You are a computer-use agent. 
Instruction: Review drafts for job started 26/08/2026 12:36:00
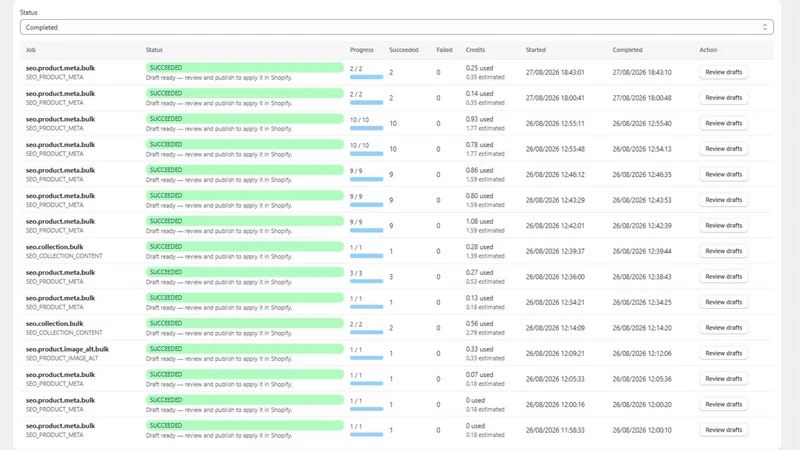(x=723, y=277)
